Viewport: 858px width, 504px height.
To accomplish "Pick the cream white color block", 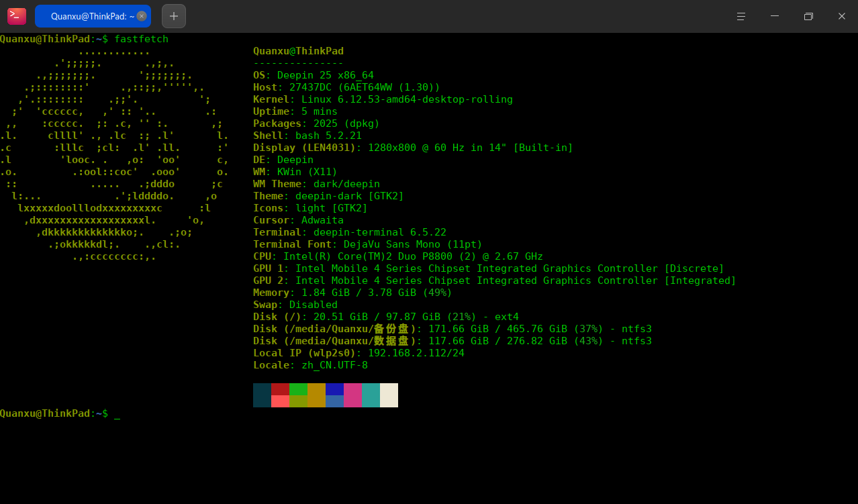I will [x=389, y=395].
